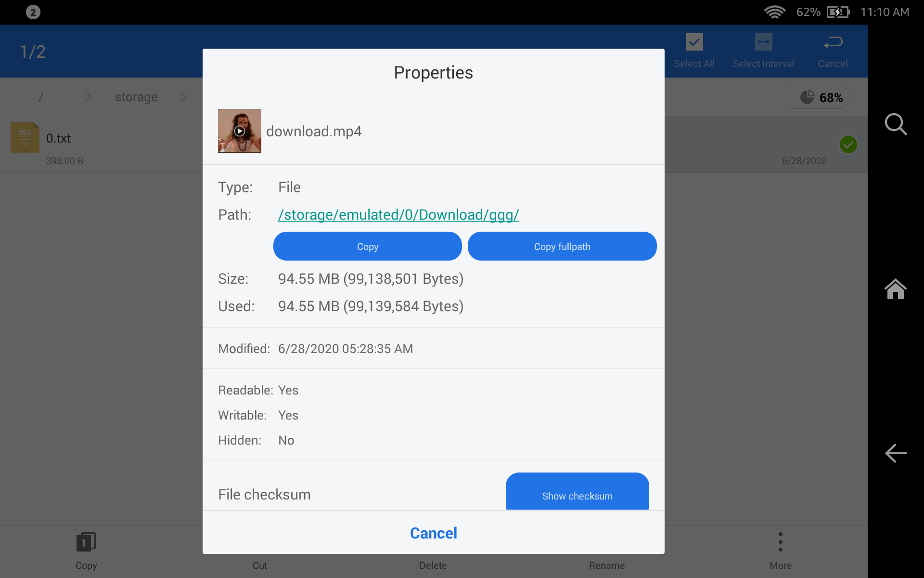Go to home via house icon
Viewport: 924px width, 578px height.
(x=896, y=289)
